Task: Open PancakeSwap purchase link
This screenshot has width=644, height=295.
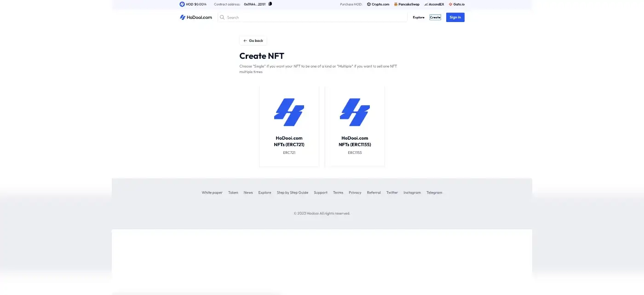Action: coord(407,4)
